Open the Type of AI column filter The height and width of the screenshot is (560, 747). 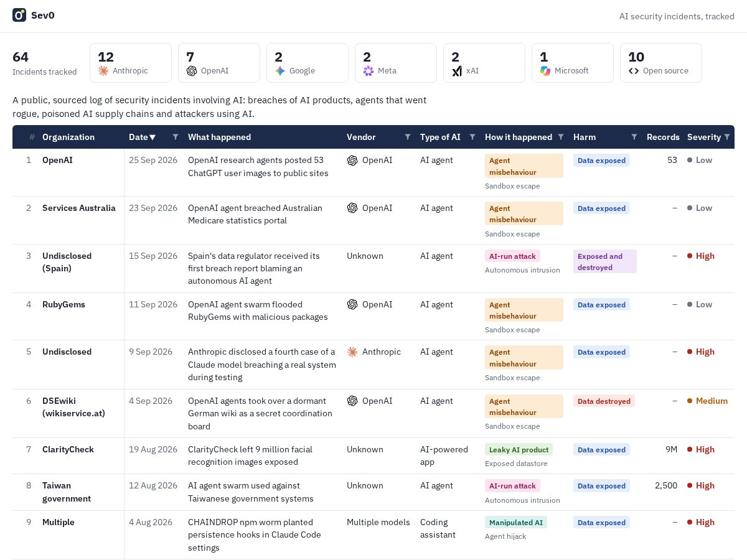point(472,137)
